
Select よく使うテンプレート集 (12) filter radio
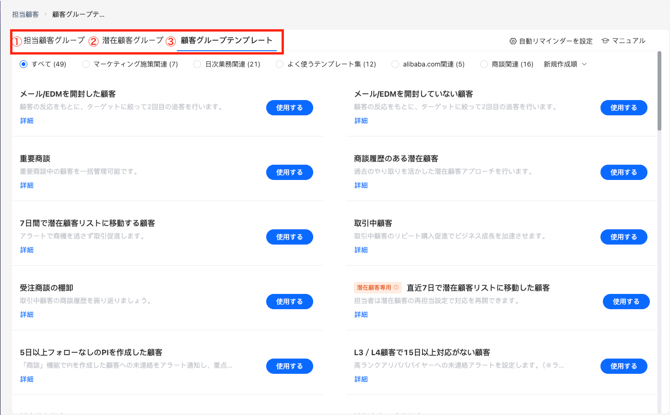279,64
